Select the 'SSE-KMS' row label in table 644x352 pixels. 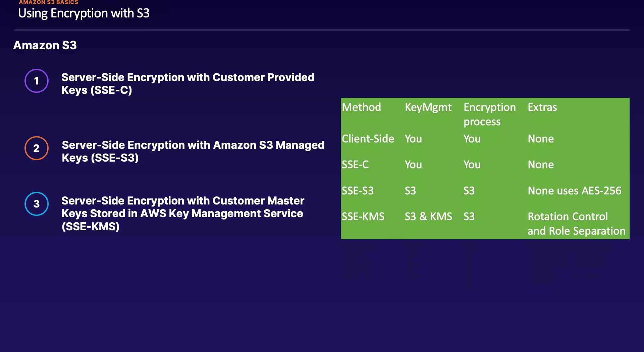363,217
